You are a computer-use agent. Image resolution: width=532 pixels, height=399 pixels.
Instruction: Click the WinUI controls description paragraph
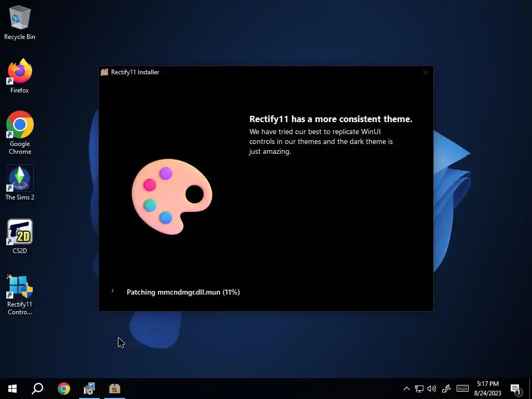pyautogui.click(x=321, y=141)
